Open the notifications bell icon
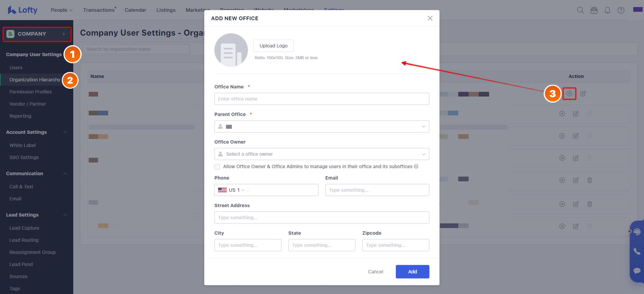 tap(607, 10)
